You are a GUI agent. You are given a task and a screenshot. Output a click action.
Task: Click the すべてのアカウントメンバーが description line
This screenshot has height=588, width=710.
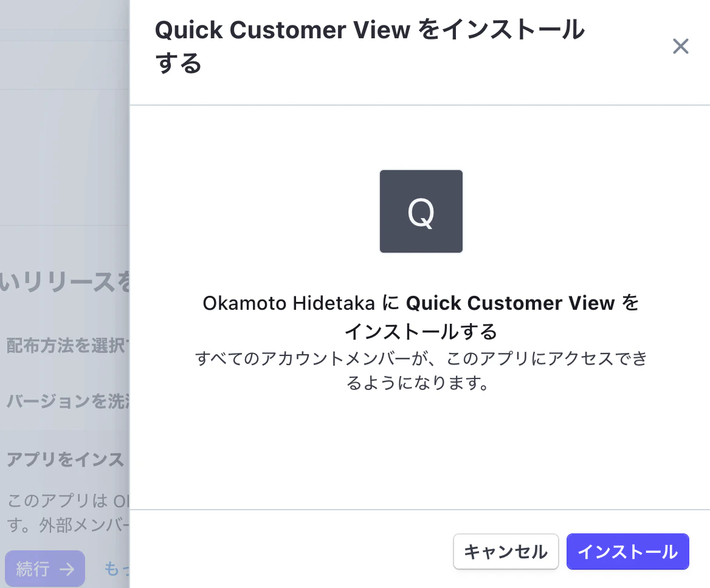(x=421, y=358)
